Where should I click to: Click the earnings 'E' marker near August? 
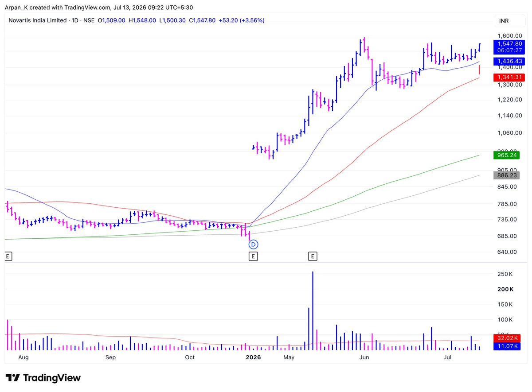pos(7,256)
